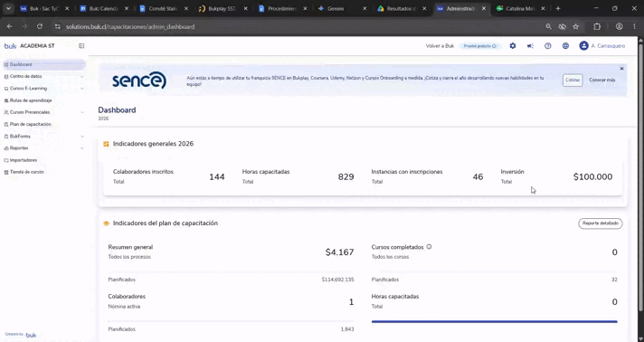Click the Colaboradores inscritos value 144
The height and width of the screenshot is (342, 644).
[x=217, y=177]
